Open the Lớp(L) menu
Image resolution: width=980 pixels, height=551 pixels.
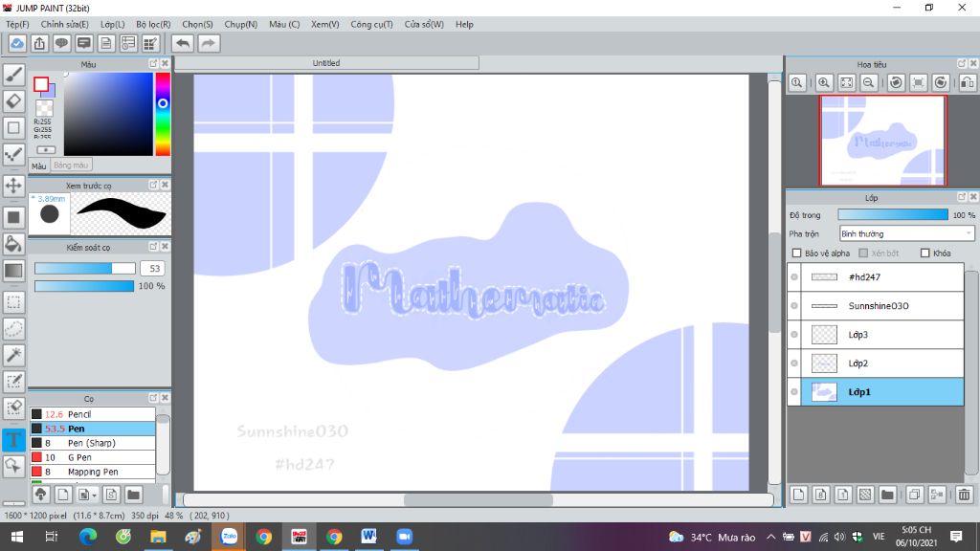[x=113, y=24]
